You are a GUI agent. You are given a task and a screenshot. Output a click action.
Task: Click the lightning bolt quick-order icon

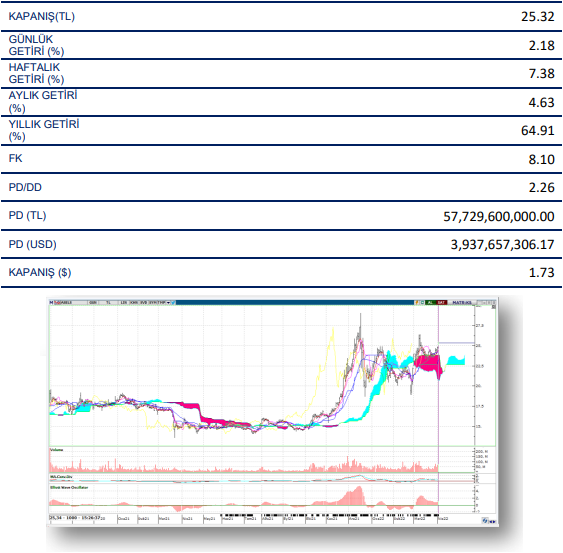pyautogui.click(x=417, y=302)
